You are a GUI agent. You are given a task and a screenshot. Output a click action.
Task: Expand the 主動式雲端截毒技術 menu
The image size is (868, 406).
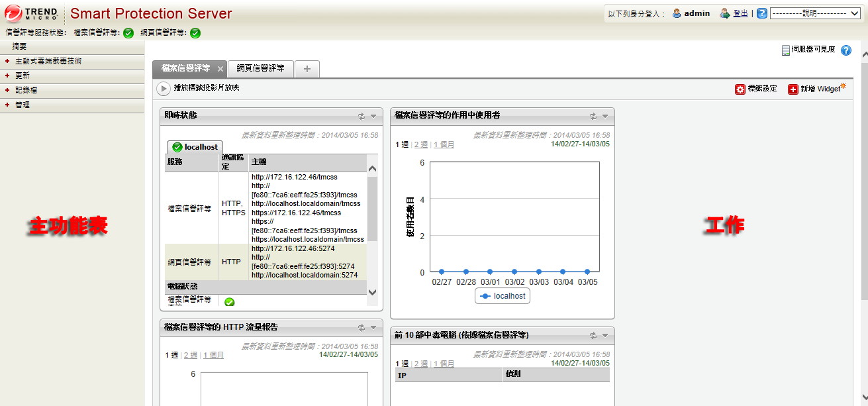click(48, 61)
